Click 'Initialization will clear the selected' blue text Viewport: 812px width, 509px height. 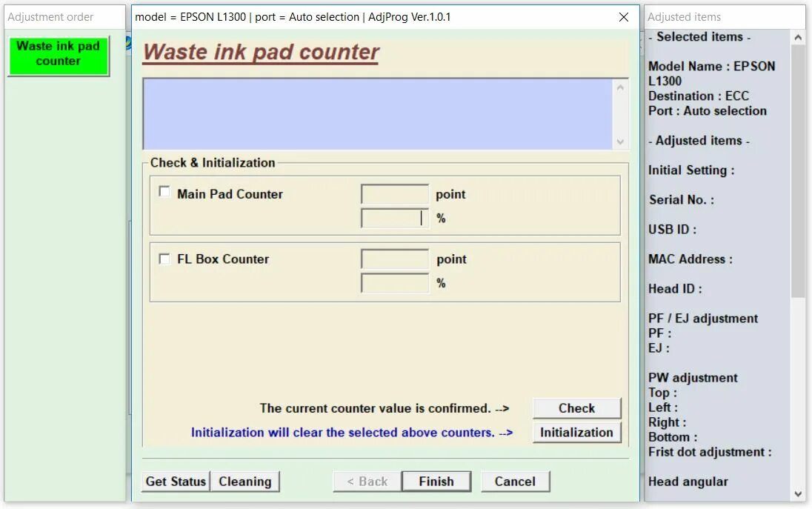tap(352, 433)
